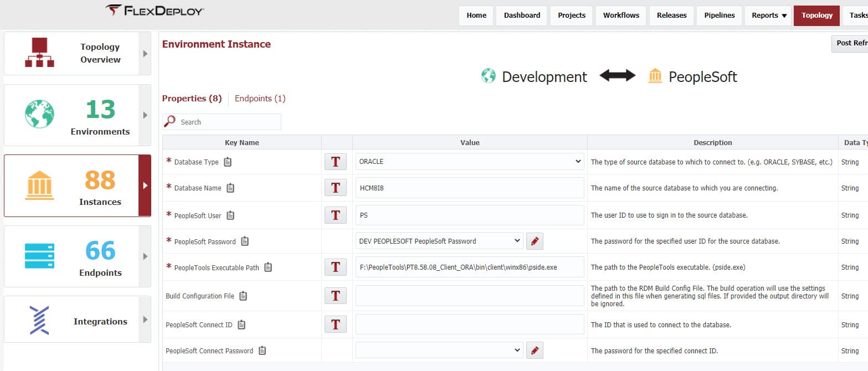The width and height of the screenshot is (868, 371).
Task: Toggle T expression button for PeopleSoft User
Action: tap(335, 215)
